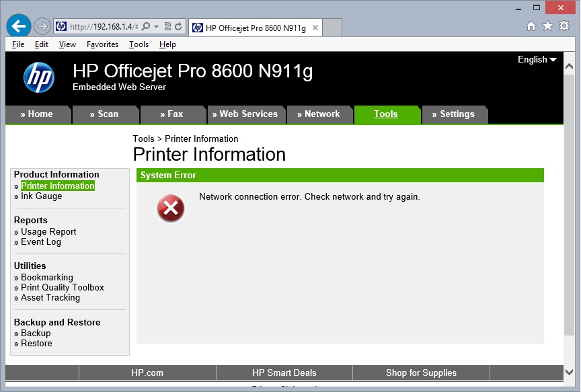Open the Asset Tracking link

click(x=50, y=297)
